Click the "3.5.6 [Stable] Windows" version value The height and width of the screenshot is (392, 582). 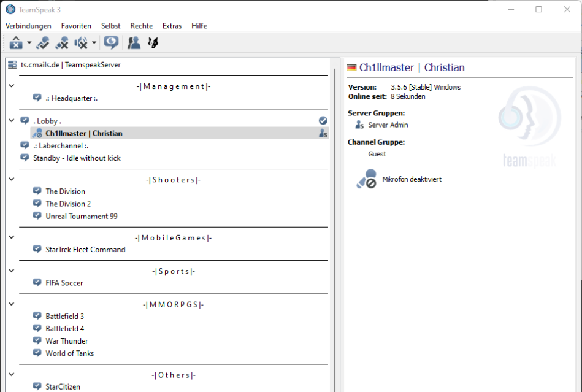426,87
